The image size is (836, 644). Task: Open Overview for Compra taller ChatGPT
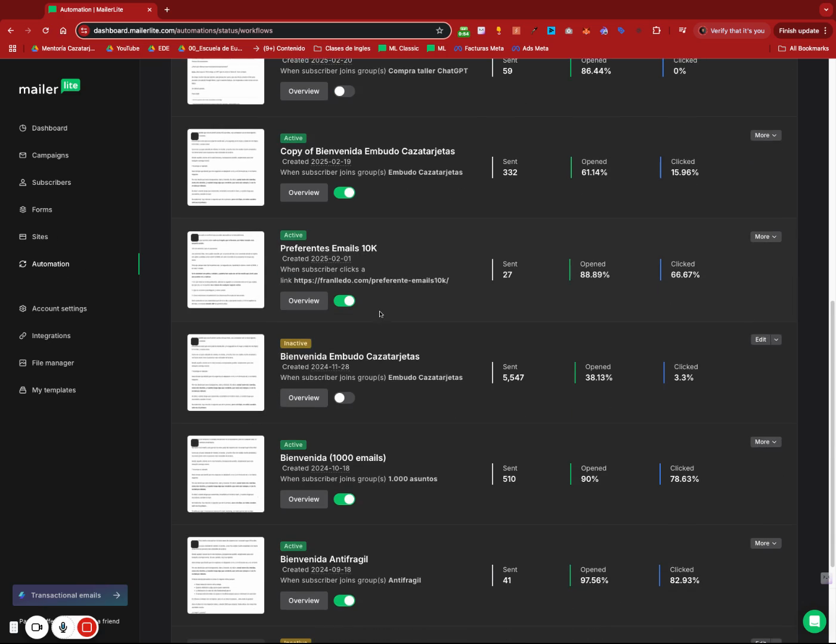[304, 91]
